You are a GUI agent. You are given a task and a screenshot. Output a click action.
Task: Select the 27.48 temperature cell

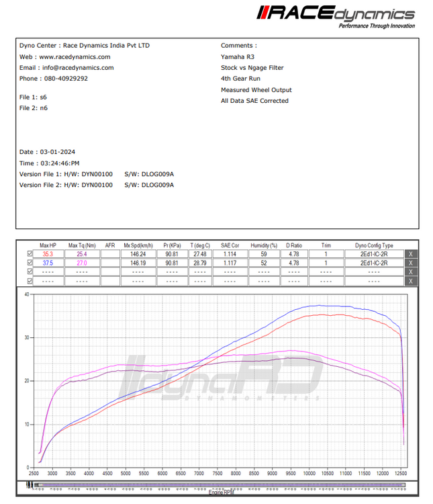pyautogui.click(x=200, y=254)
